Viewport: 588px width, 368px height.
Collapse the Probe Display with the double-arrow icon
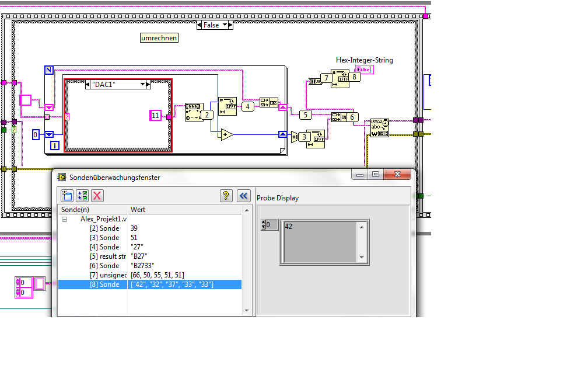pos(243,196)
